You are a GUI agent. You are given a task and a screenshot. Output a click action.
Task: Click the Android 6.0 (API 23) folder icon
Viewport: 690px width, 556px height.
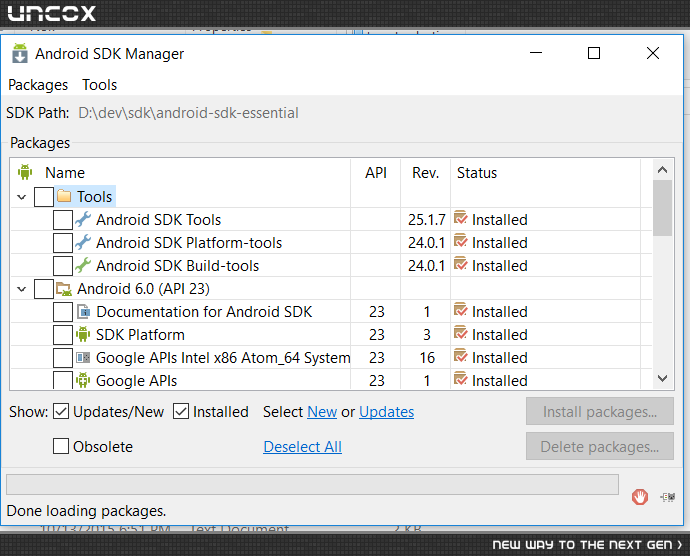[64, 289]
